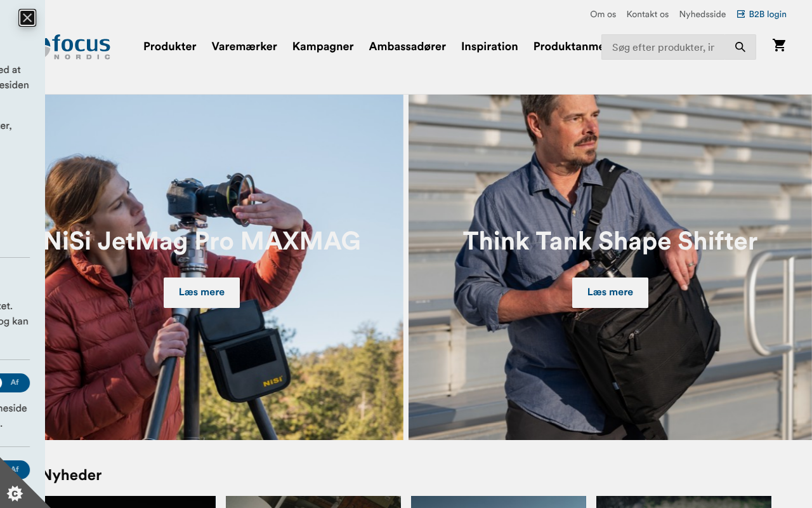Click the 'B2B login' text link
The image size is (812, 508).
tap(768, 14)
